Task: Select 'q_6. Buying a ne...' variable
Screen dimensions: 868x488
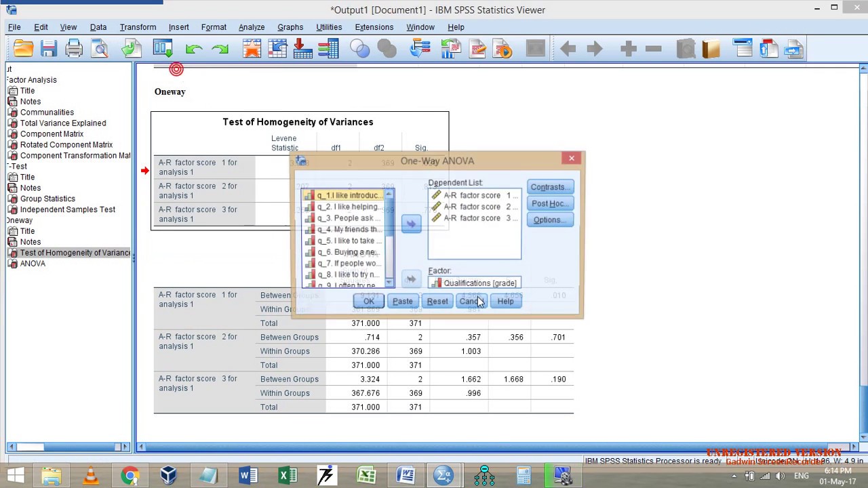Action: [x=344, y=252]
